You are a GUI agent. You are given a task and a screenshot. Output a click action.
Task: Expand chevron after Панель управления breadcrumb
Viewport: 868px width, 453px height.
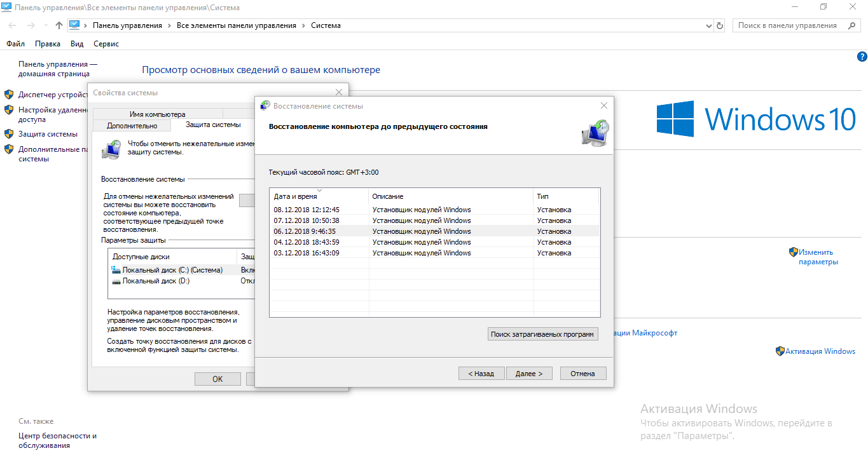point(169,26)
